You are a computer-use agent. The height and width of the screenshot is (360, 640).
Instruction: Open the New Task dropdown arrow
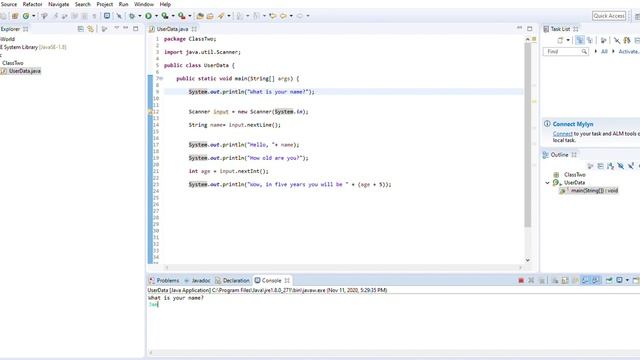568,40
